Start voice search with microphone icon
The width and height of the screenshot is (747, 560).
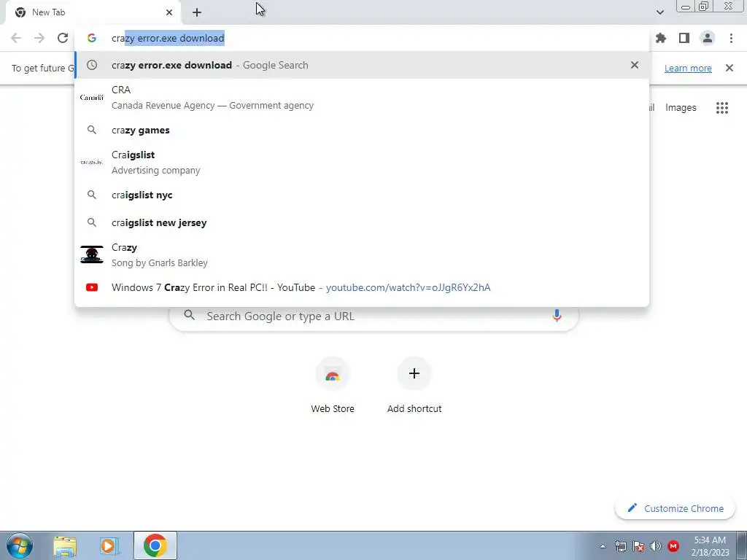pos(557,315)
